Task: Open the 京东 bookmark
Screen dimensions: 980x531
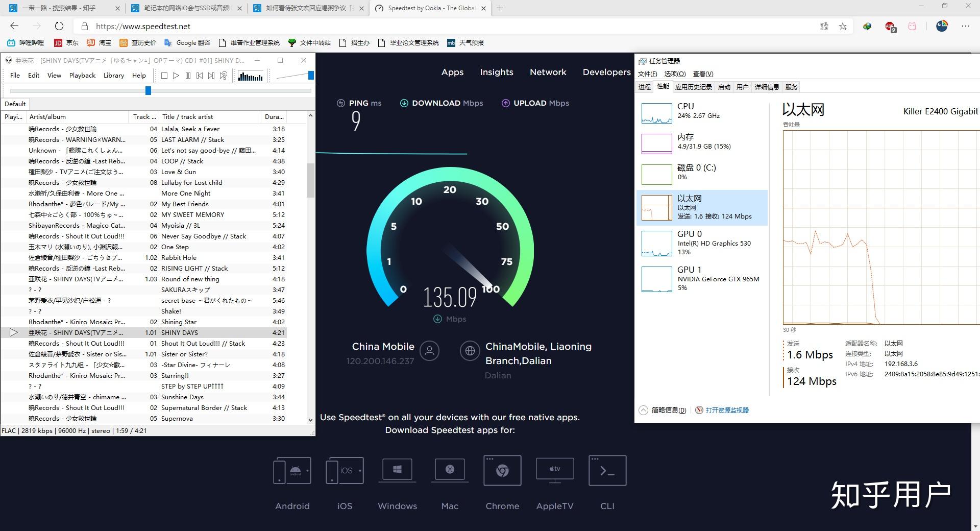Action: point(66,43)
